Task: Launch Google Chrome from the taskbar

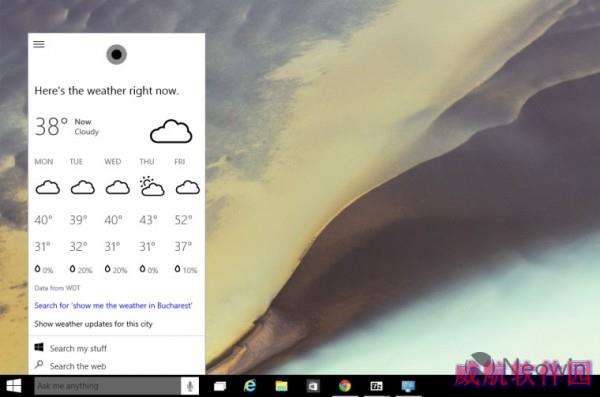Action: (345, 386)
